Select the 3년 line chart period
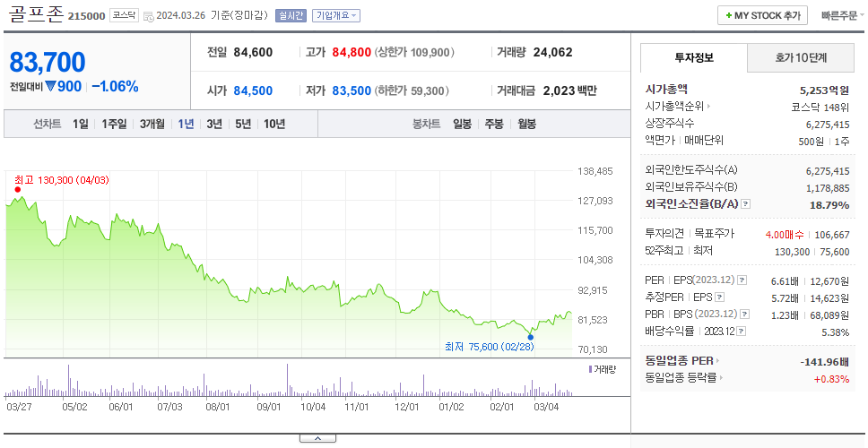Viewport: 868px width, 448px height. pyautogui.click(x=214, y=124)
